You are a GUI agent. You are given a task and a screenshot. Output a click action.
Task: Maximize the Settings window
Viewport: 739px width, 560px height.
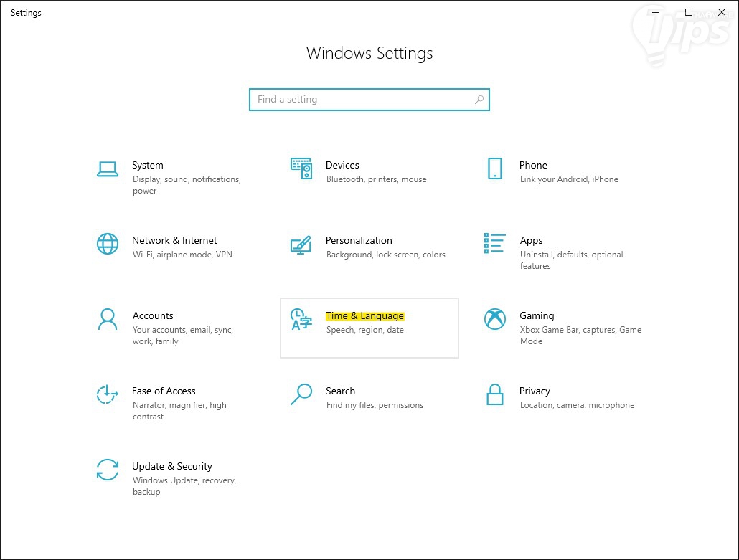(689, 12)
